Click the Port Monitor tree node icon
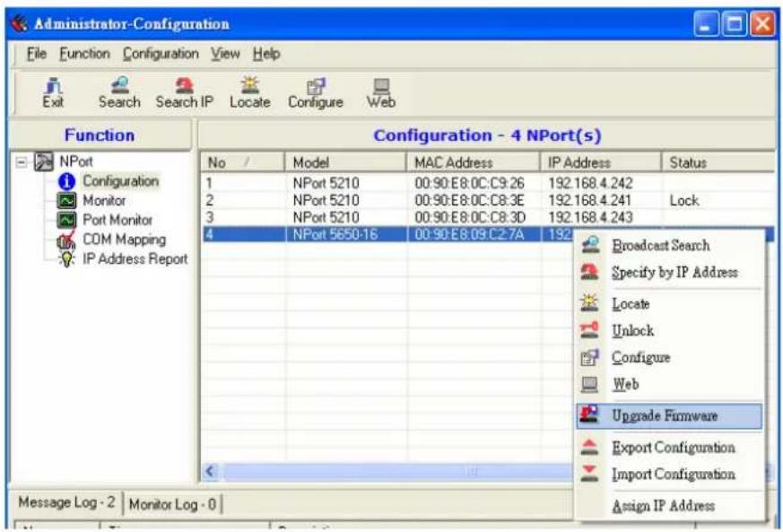 pyautogui.click(x=66, y=220)
